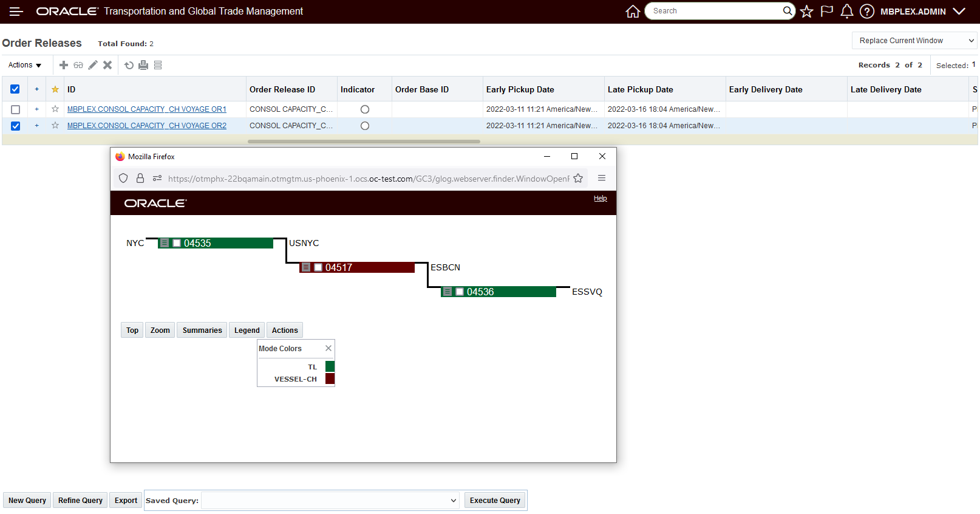The height and width of the screenshot is (514, 980).
Task: Click the dark red VESSEL-CH swatch
Action: [x=330, y=379]
